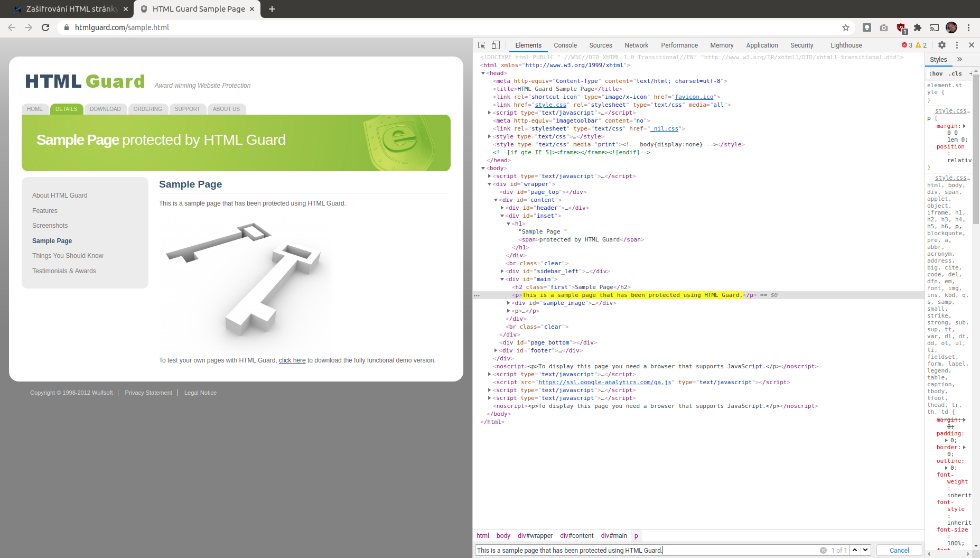Toggle the device toolbar icon
980x558 pixels.
(x=496, y=45)
